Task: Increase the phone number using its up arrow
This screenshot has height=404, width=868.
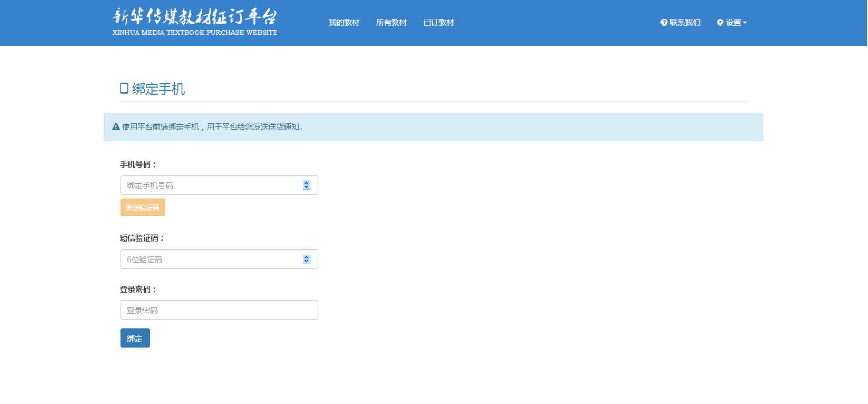Action: (x=307, y=183)
